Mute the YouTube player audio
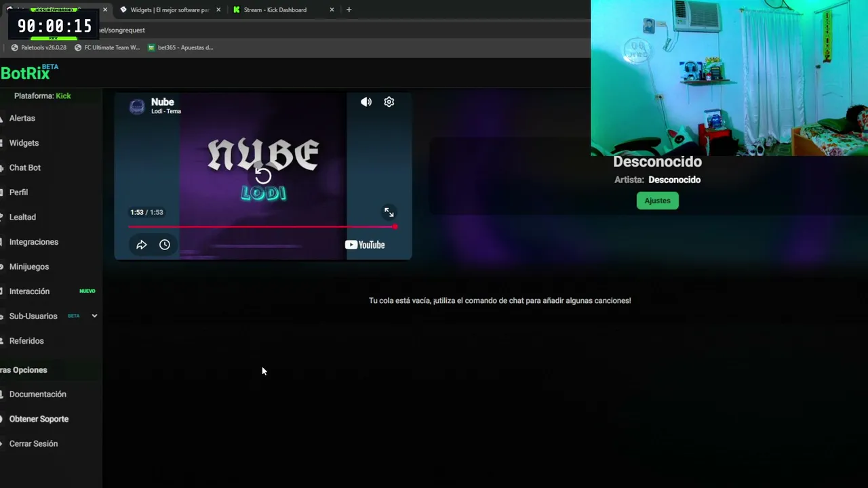This screenshot has height=488, width=868. [x=366, y=102]
